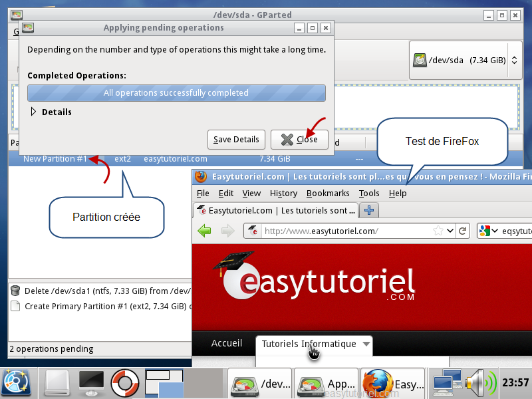
Task: Open the Google search engine selector dropdown
Action: coord(488,231)
